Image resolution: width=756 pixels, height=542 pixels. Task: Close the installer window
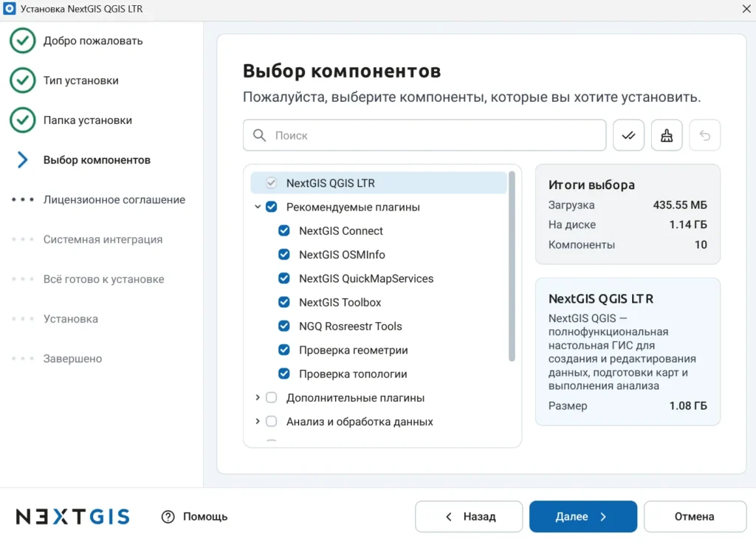pyautogui.click(x=746, y=9)
